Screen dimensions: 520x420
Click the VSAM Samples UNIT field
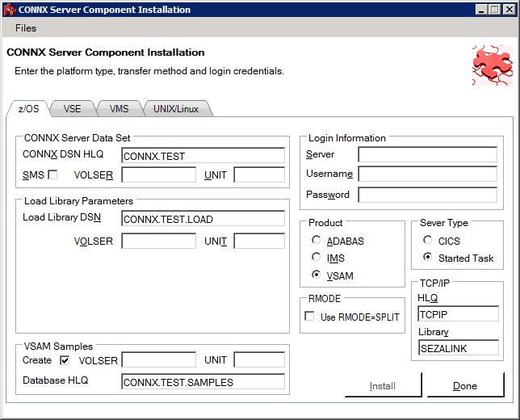pyautogui.click(x=259, y=359)
